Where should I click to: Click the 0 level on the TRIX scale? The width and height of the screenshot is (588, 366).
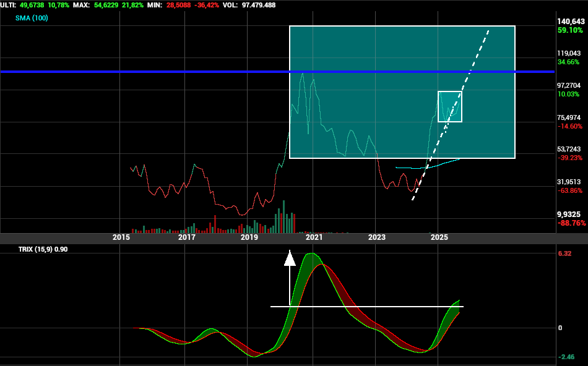(x=560, y=328)
